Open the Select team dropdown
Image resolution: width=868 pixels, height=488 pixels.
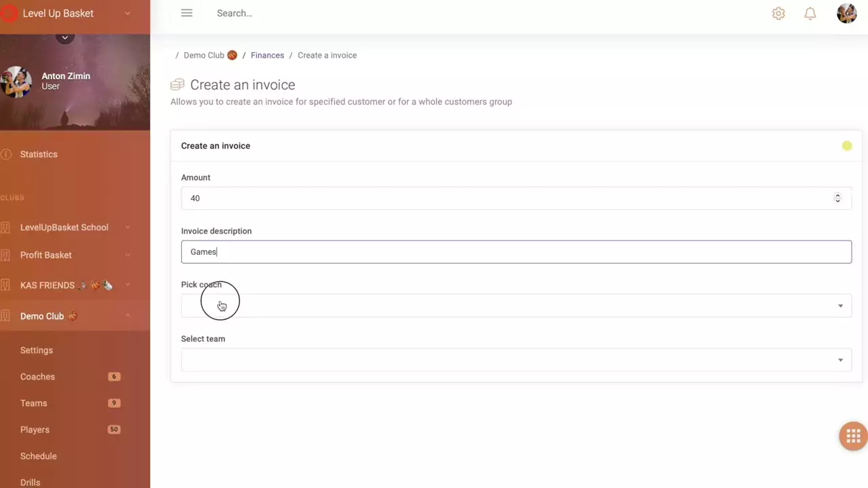click(516, 360)
